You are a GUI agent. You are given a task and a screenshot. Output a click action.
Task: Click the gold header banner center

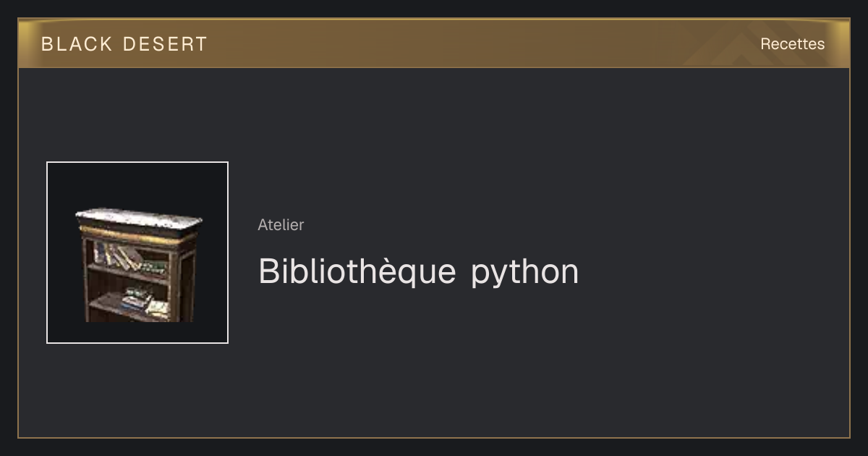[x=434, y=43]
